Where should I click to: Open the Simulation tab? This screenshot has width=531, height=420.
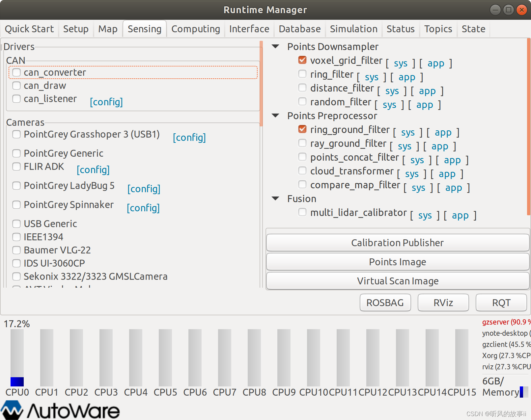click(x=353, y=29)
